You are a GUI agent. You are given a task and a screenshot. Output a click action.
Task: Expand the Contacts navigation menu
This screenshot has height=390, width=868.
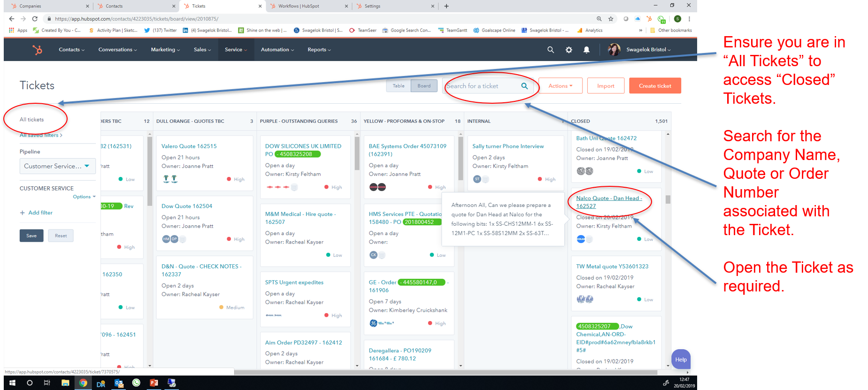click(71, 50)
